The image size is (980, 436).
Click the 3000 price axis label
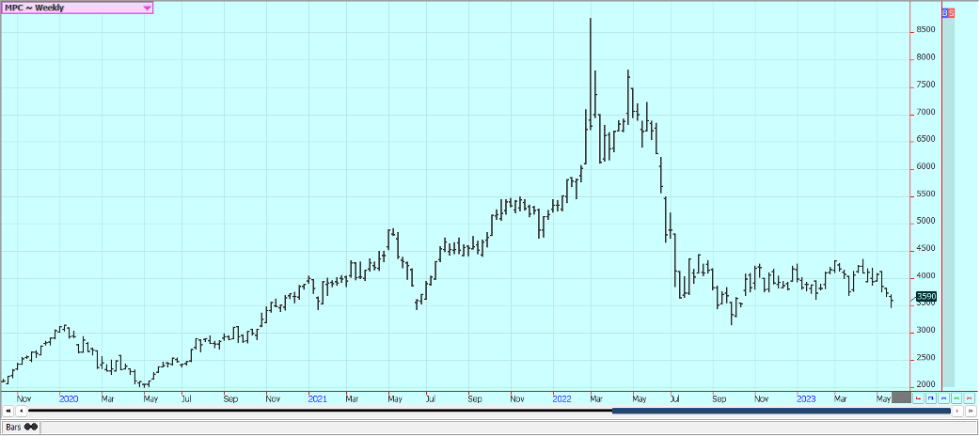925,331
